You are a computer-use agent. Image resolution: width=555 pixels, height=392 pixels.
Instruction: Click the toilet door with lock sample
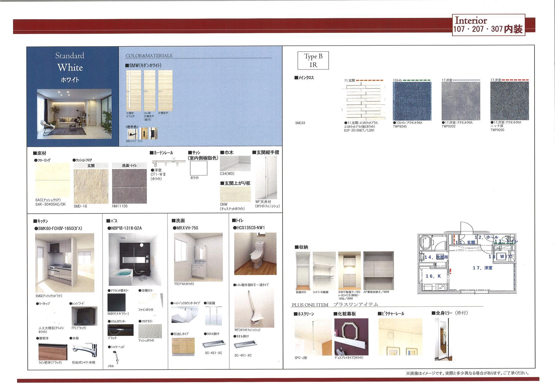coord(150,90)
